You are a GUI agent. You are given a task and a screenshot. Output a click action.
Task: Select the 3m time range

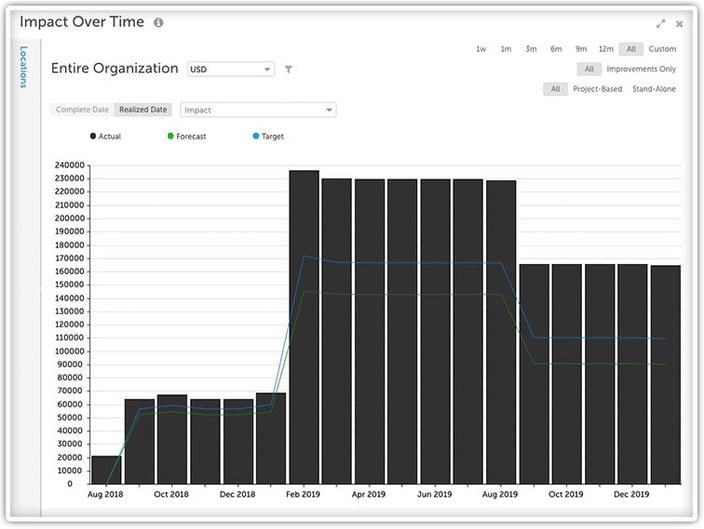point(531,49)
